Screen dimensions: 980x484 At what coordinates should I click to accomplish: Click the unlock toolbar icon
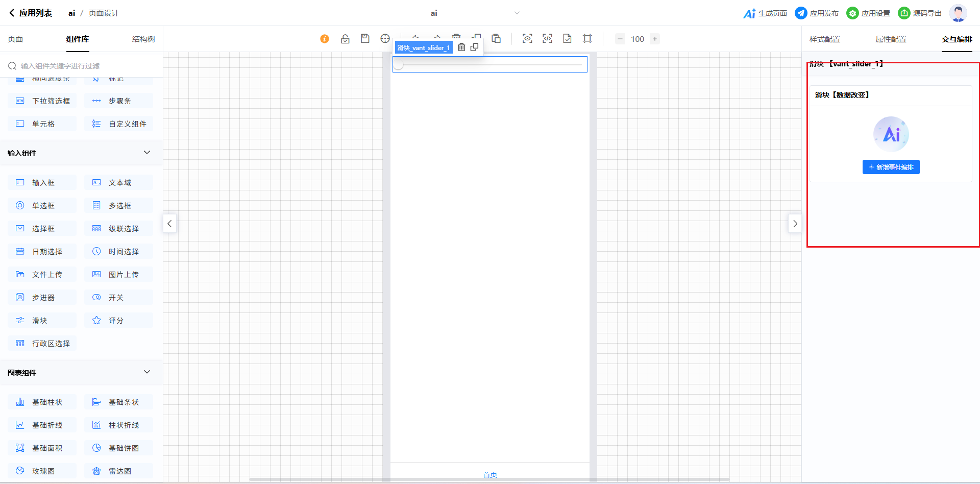pos(345,39)
